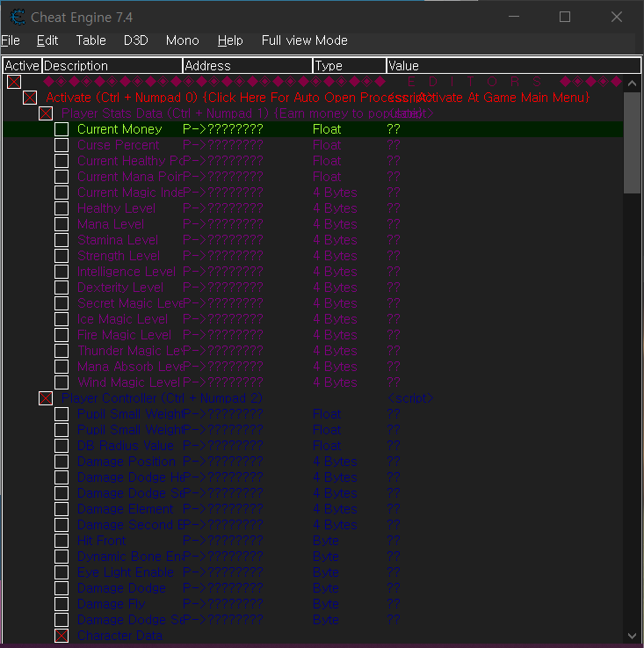The width and height of the screenshot is (644, 648).
Task: Click the <script> value of Player Controller
Action: point(410,398)
